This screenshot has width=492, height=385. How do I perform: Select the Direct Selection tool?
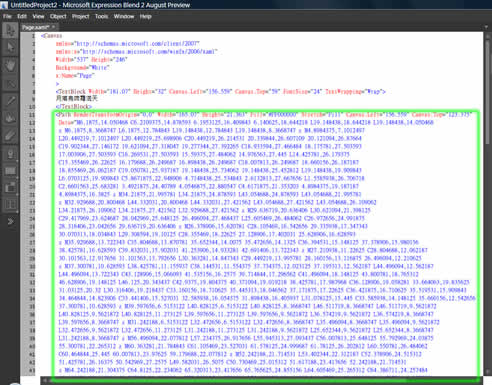[10, 47]
